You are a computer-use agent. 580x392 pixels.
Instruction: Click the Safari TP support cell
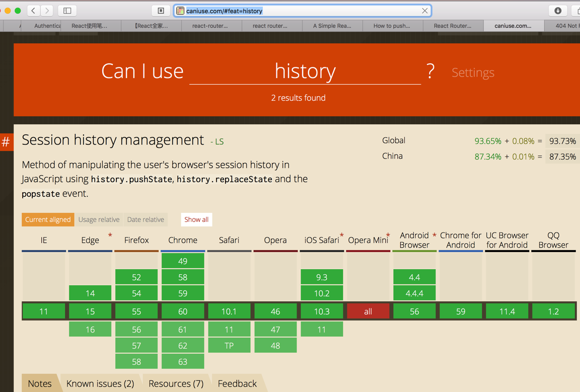point(229,345)
